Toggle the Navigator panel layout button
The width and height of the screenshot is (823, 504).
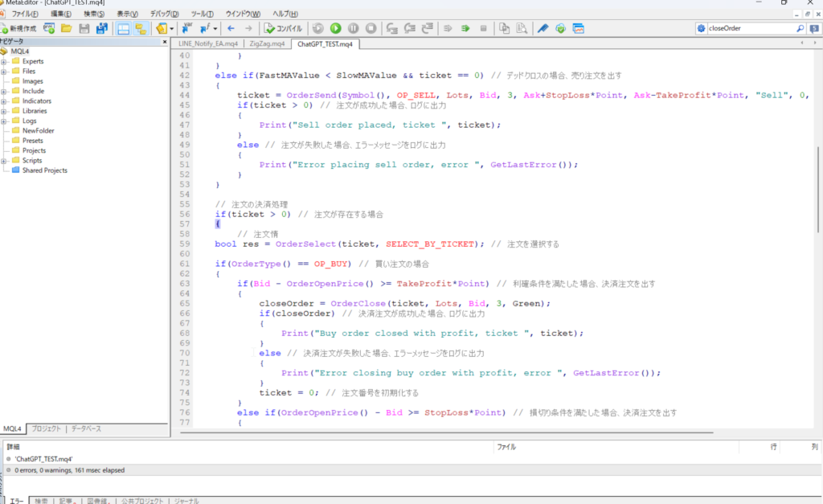[x=123, y=28]
